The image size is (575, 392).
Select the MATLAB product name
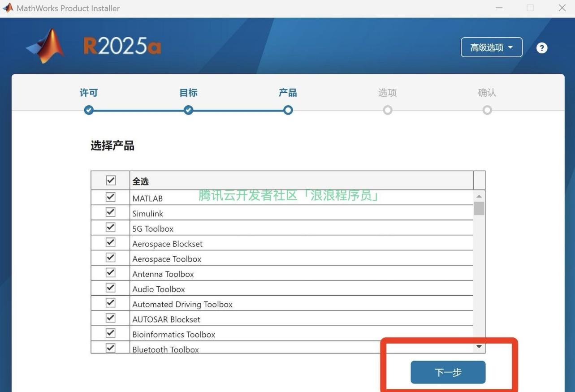click(x=147, y=198)
